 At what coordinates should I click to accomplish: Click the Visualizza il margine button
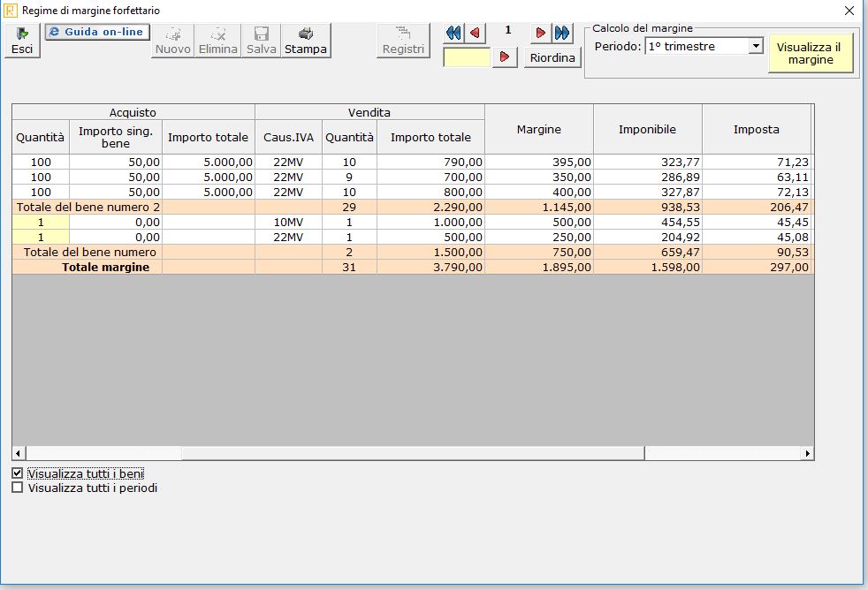[811, 53]
